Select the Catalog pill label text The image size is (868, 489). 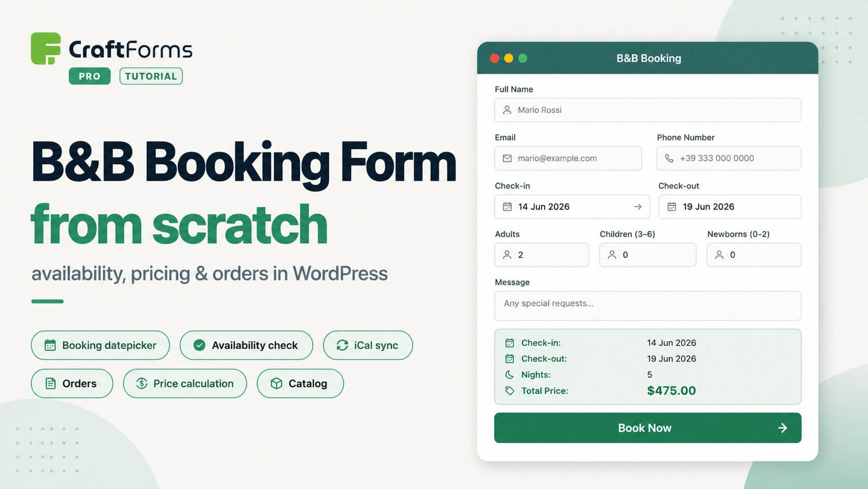(x=308, y=384)
